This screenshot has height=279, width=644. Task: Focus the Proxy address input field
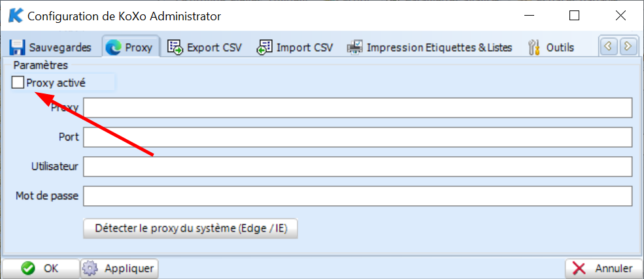pos(358,108)
